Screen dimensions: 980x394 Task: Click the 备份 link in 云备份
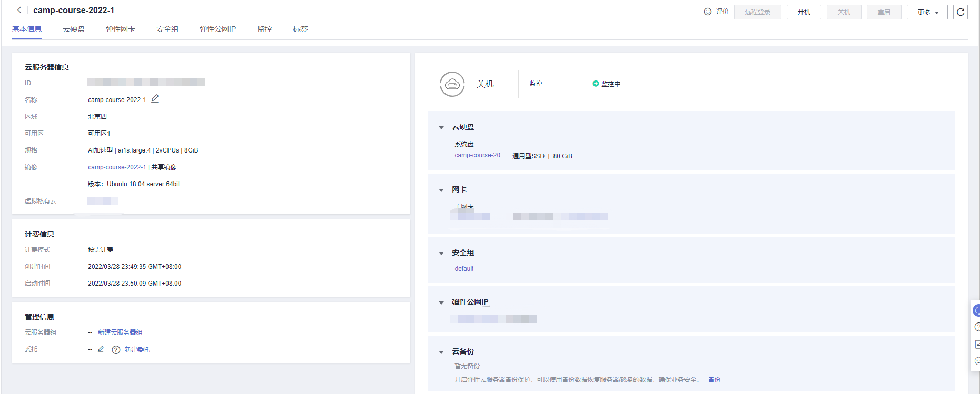tap(714, 380)
